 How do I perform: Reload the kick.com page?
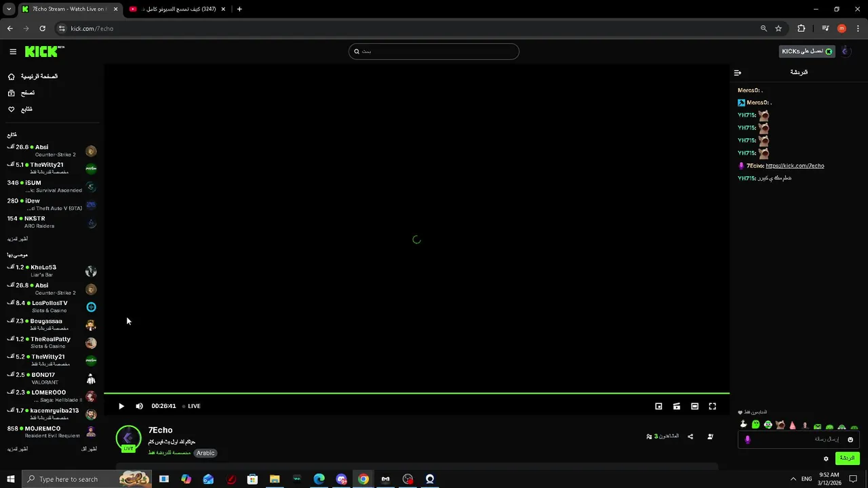click(x=42, y=28)
